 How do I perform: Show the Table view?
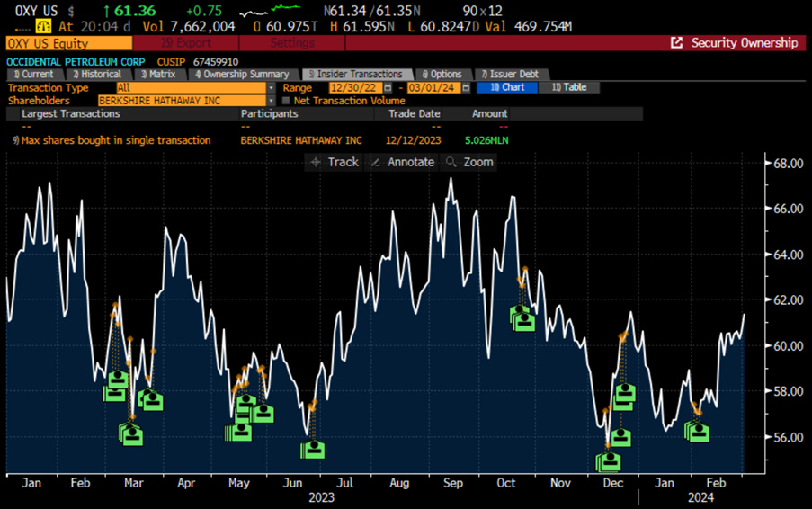coord(569,87)
